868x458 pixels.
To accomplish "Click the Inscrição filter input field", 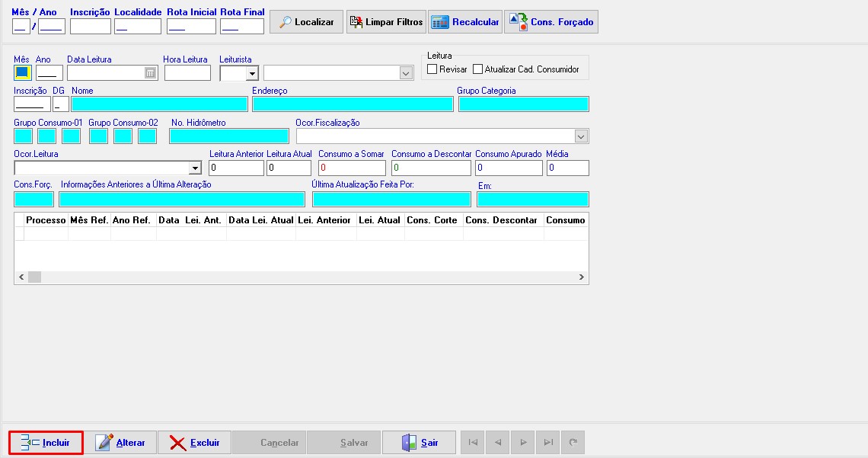I will [90, 27].
